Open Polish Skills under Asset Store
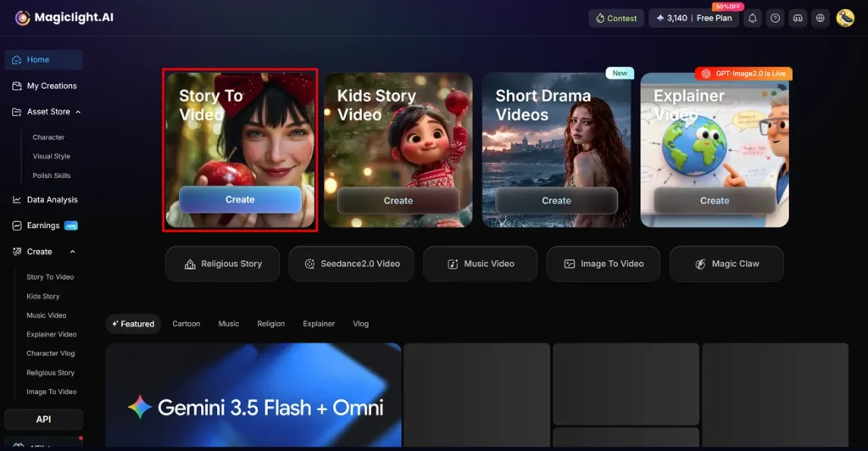This screenshot has height=451, width=868. point(51,176)
